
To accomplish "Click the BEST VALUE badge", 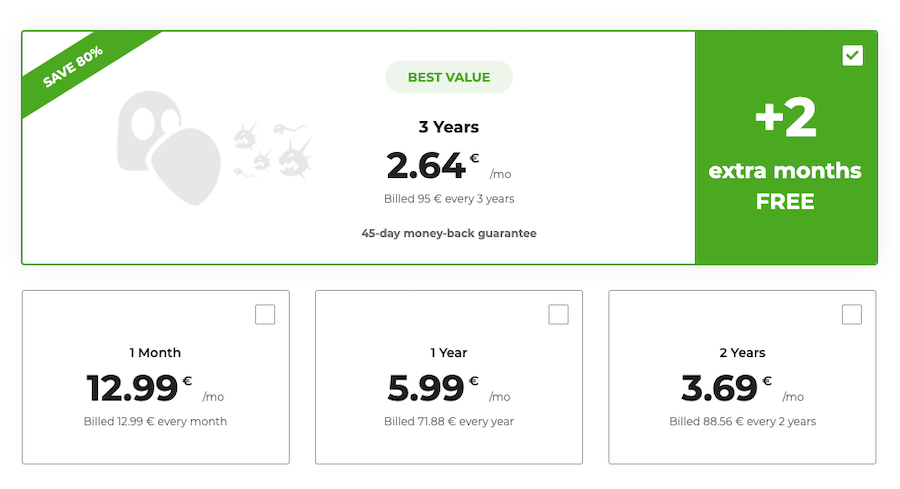I will click(449, 77).
